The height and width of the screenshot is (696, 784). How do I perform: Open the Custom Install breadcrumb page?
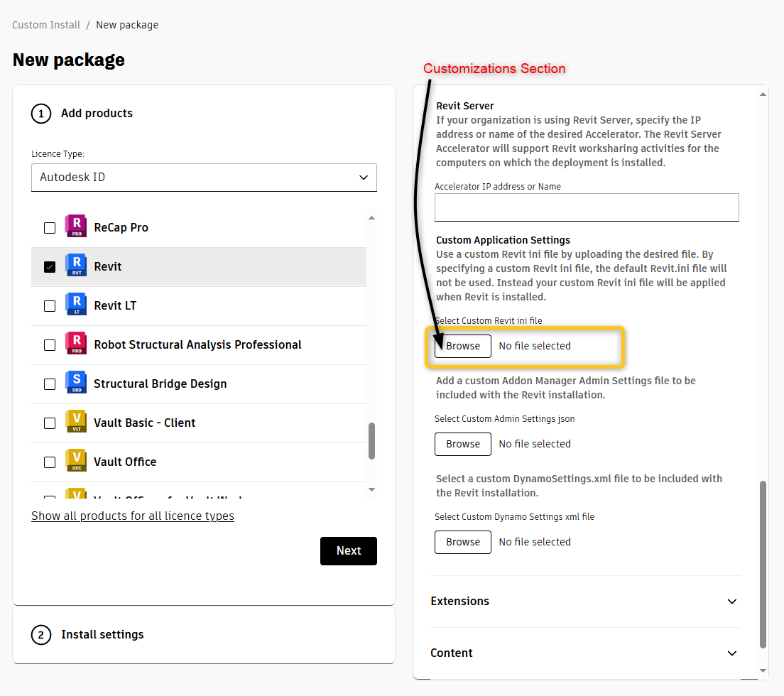click(x=46, y=24)
